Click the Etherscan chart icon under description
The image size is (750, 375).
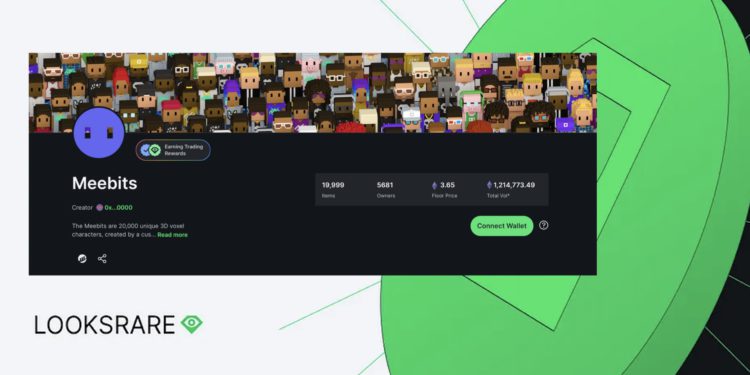click(82, 259)
